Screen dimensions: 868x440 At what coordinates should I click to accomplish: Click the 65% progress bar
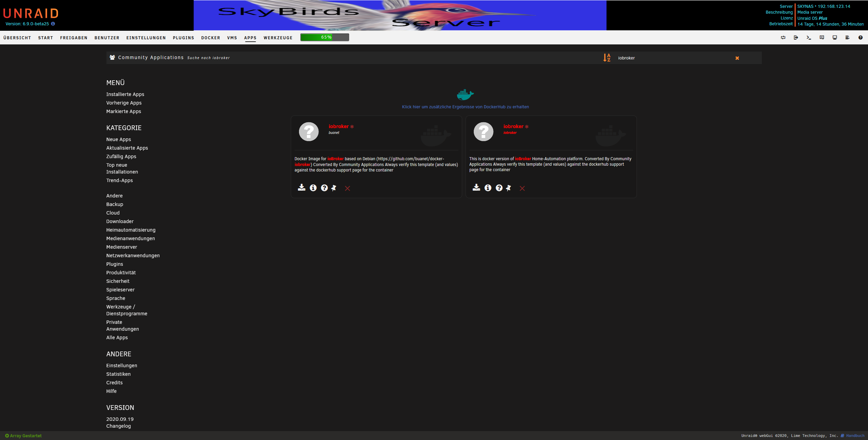325,37
